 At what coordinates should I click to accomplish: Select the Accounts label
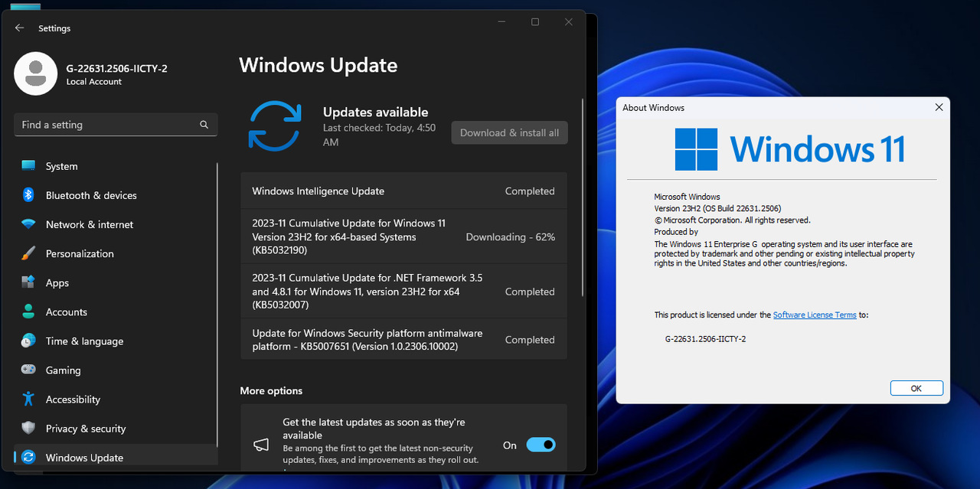pyautogui.click(x=67, y=311)
